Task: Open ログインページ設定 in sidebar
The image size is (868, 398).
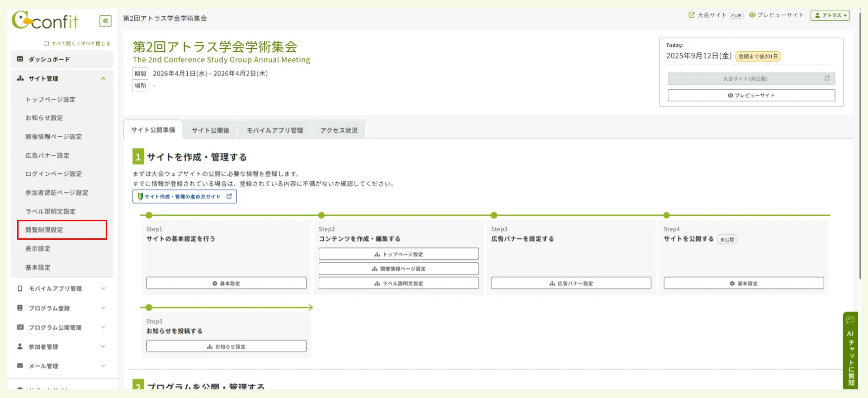Action: (x=53, y=174)
